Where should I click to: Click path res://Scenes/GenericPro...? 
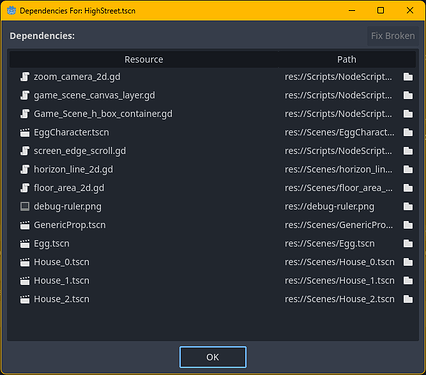[x=339, y=225]
